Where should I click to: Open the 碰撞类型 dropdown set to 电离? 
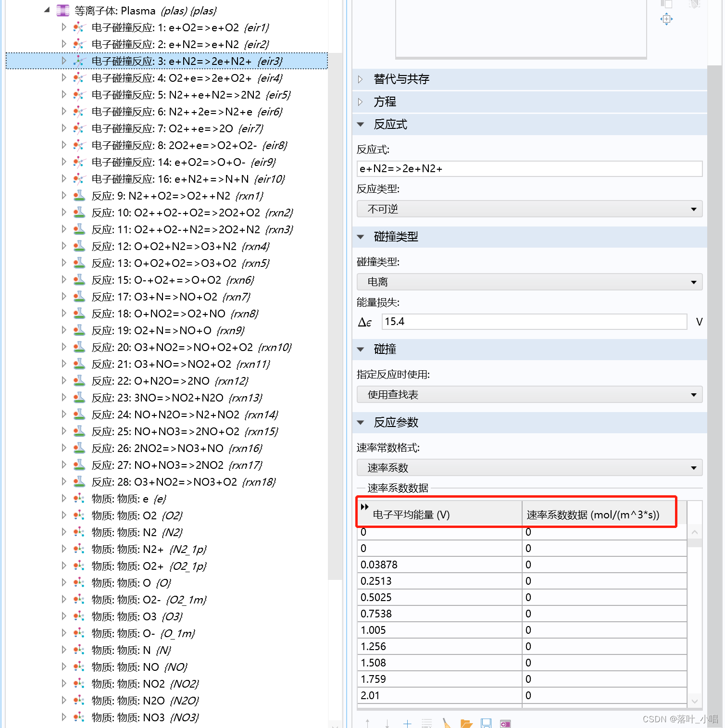tap(529, 282)
